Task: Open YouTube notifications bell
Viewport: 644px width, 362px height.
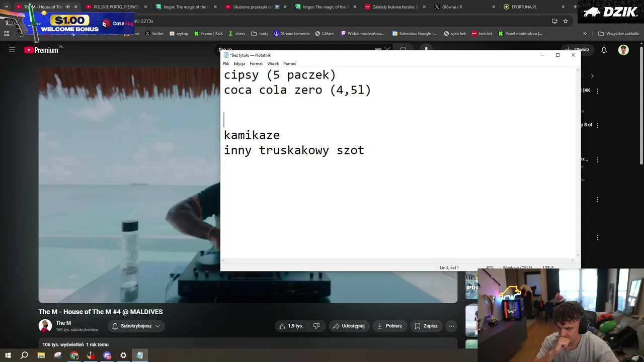Action: pos(604,50)
